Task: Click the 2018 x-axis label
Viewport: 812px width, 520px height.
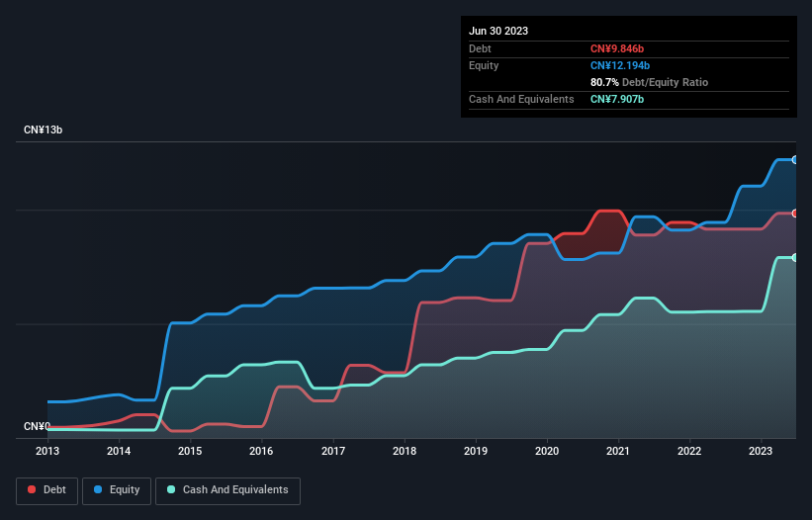Action: 405,451
